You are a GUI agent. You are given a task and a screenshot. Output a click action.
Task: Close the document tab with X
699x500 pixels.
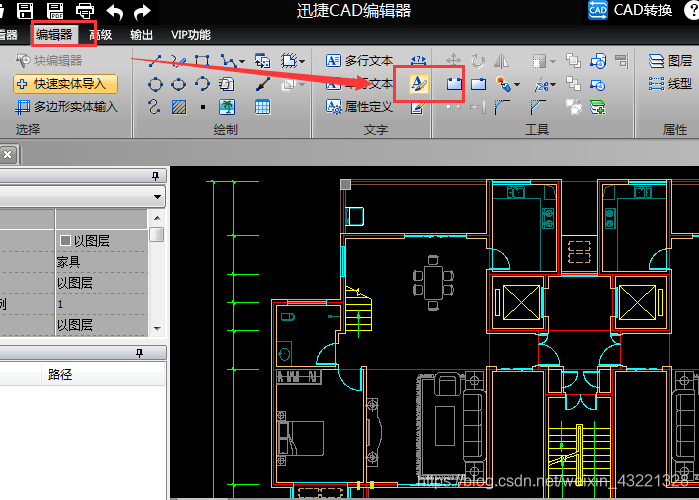pos(8,155)
